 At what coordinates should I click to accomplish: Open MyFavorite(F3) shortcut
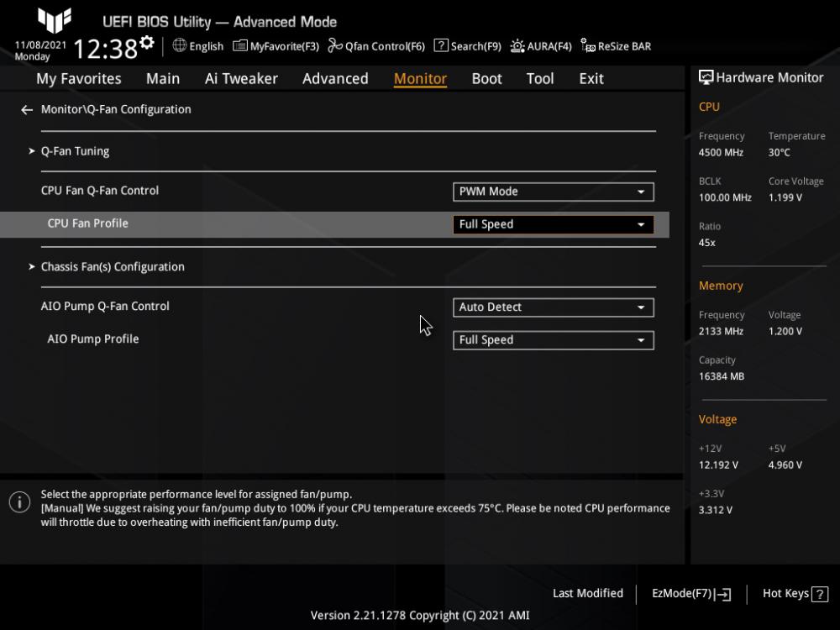click(x=276, y=46)
